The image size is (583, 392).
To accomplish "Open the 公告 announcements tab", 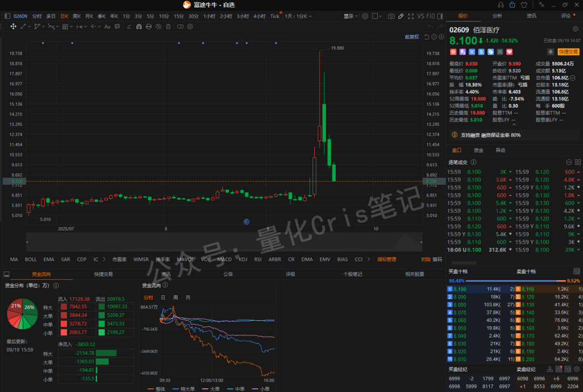I will click(x=227, y=274).
